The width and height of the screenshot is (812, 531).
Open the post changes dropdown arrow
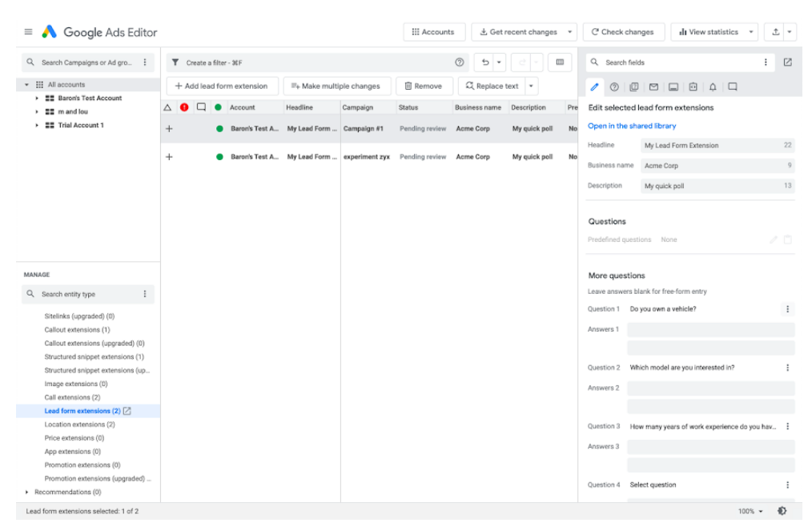(790, 32)
